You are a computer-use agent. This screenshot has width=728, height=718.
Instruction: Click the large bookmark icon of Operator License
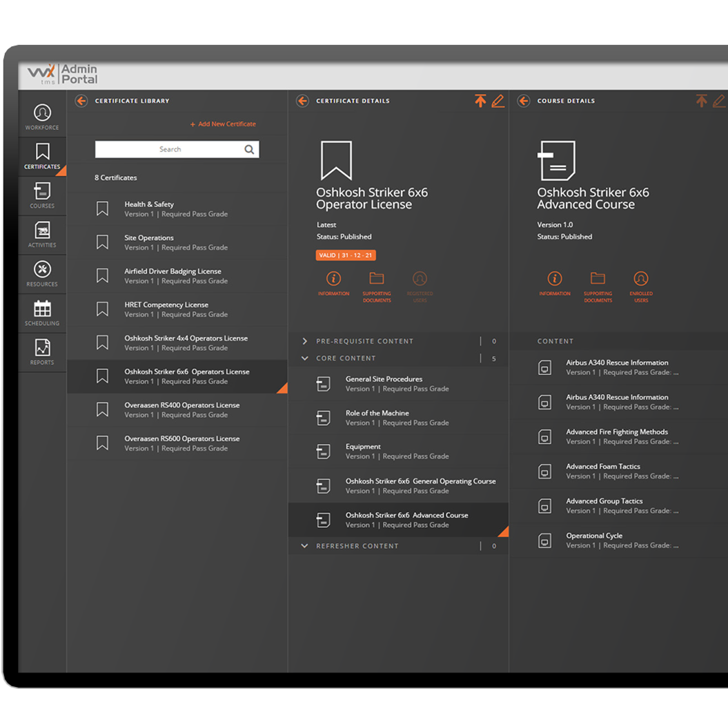point(336,160)
